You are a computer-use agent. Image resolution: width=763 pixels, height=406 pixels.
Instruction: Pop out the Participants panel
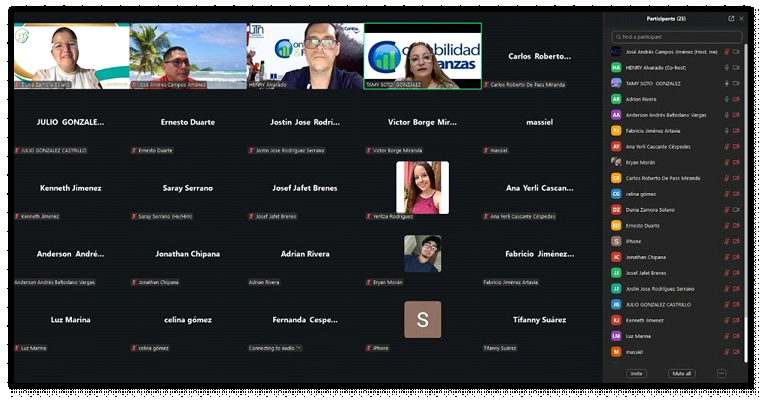[x=730, y=18]
